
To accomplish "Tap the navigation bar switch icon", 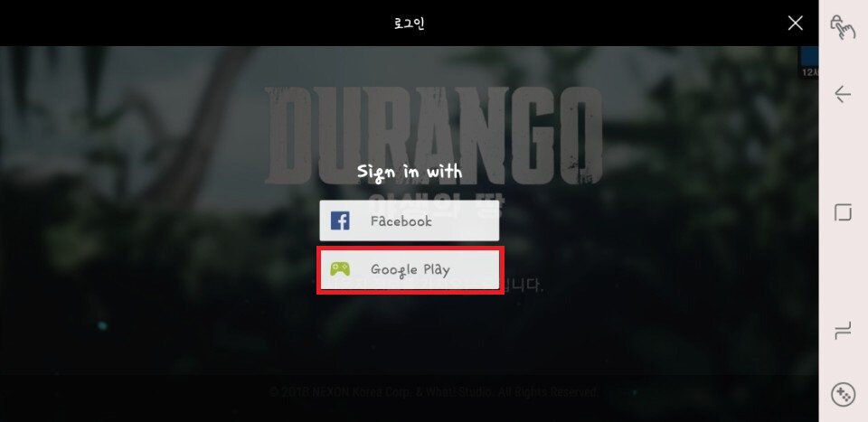I will coord(843,331).
